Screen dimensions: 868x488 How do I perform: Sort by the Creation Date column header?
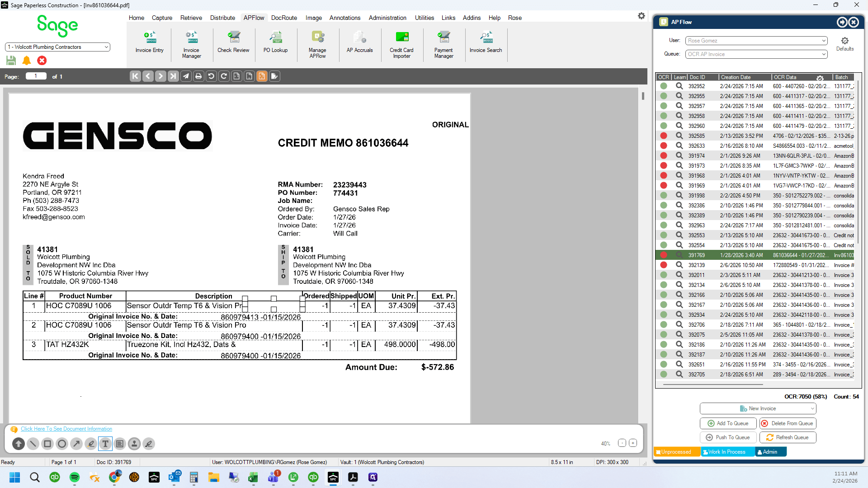coord(744,77)
